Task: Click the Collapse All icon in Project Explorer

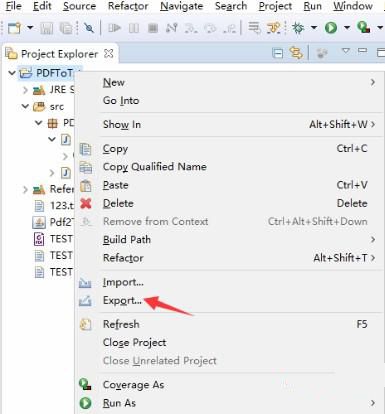Action: pyautogui.click(x=278, y=53)
